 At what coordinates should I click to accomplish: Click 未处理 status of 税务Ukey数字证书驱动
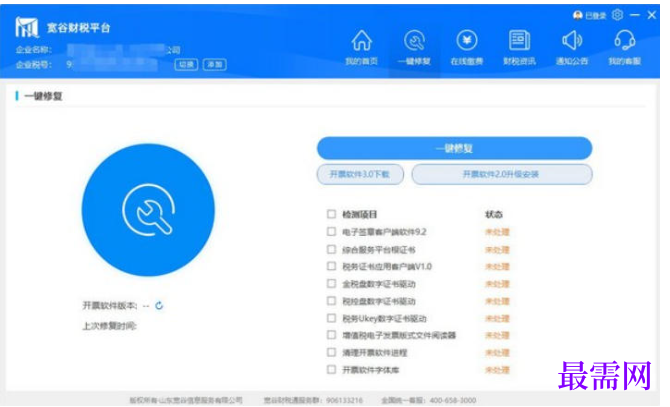[497, 319]
